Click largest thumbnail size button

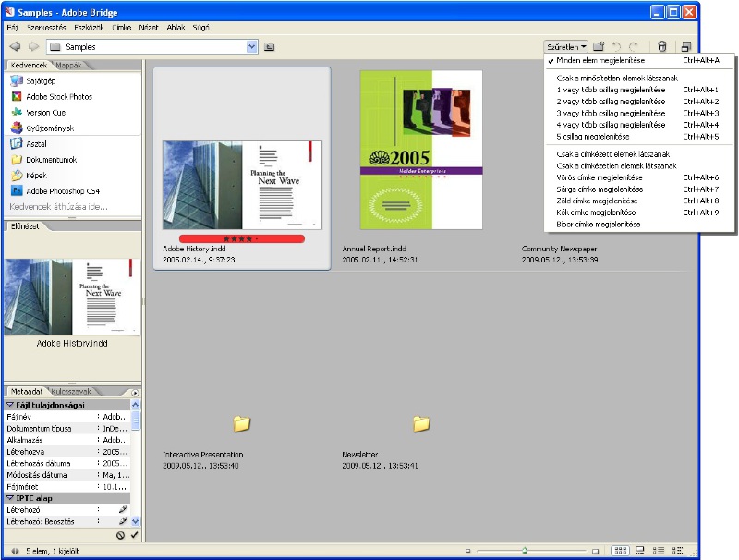point(595,551)
